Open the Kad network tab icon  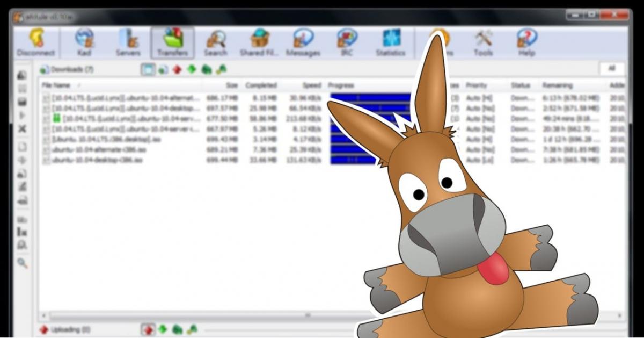coord(84,40)
